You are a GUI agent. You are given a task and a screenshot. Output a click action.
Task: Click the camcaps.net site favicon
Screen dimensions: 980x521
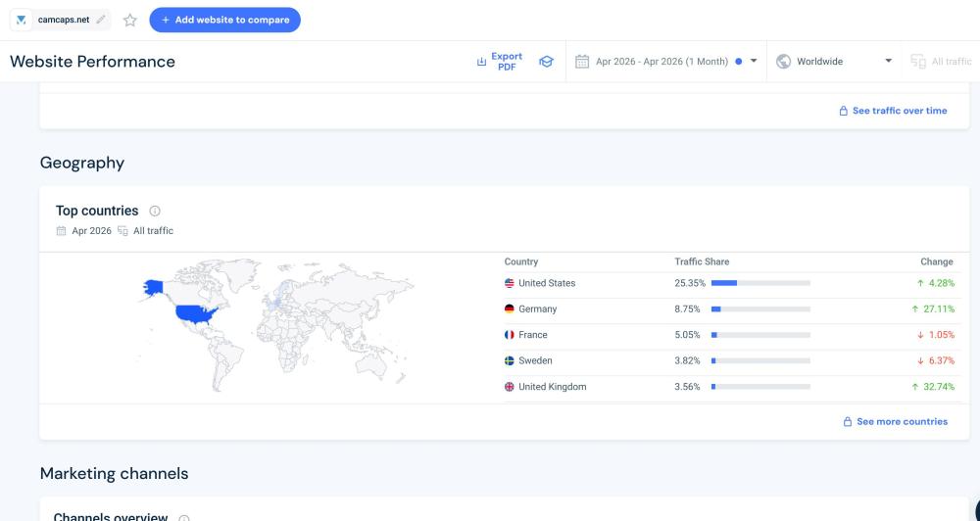click(x=21, y=20)
